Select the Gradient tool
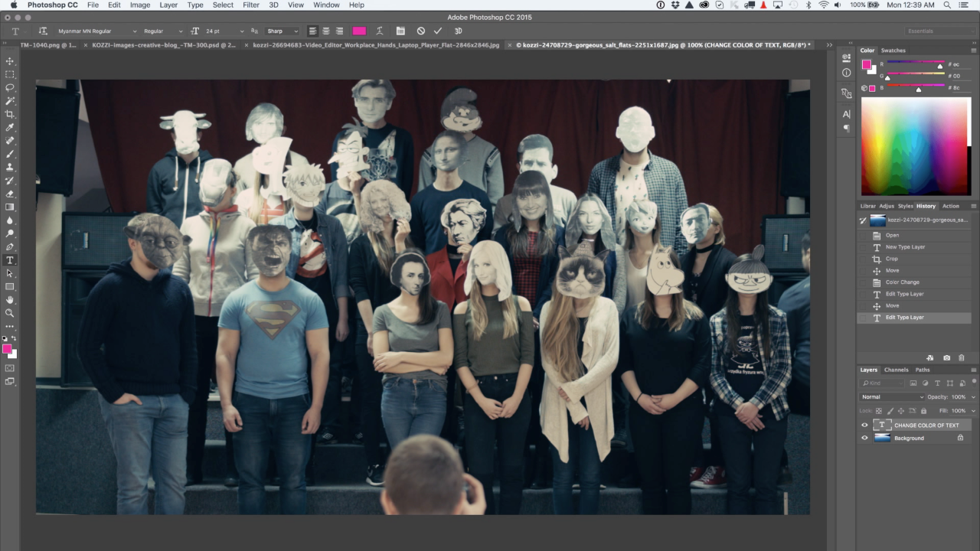The width and height of the screenshot is (980, 551). tap(10, 207)
